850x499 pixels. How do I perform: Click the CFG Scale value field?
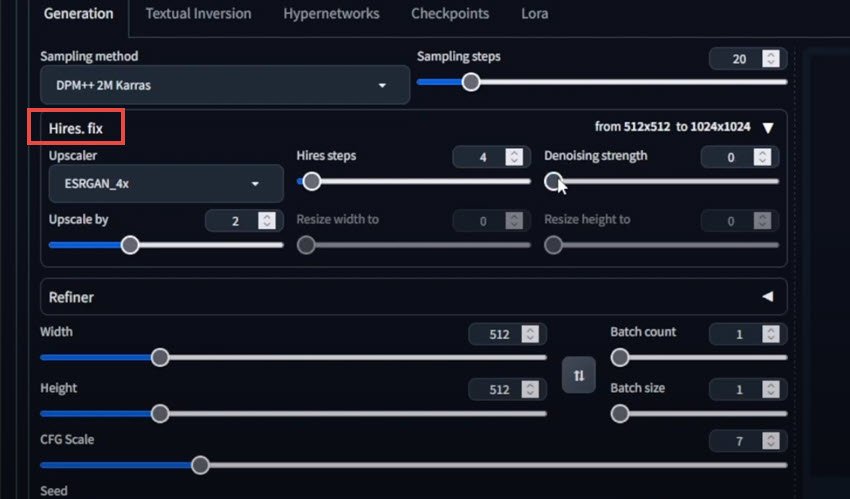[748, 441]
